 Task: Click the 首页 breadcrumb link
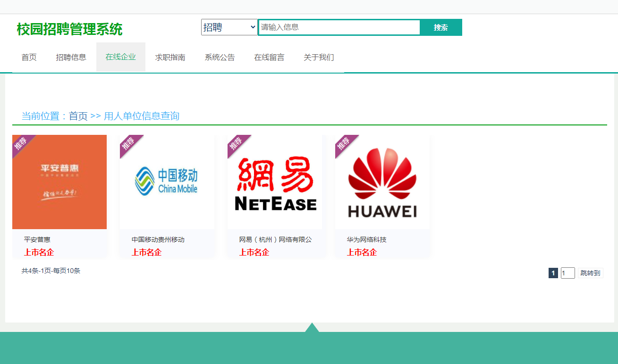click(78, 116)
